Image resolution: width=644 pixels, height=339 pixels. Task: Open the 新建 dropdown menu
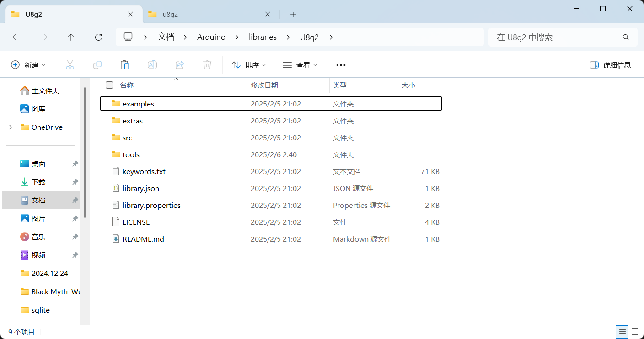click(28, 65)
